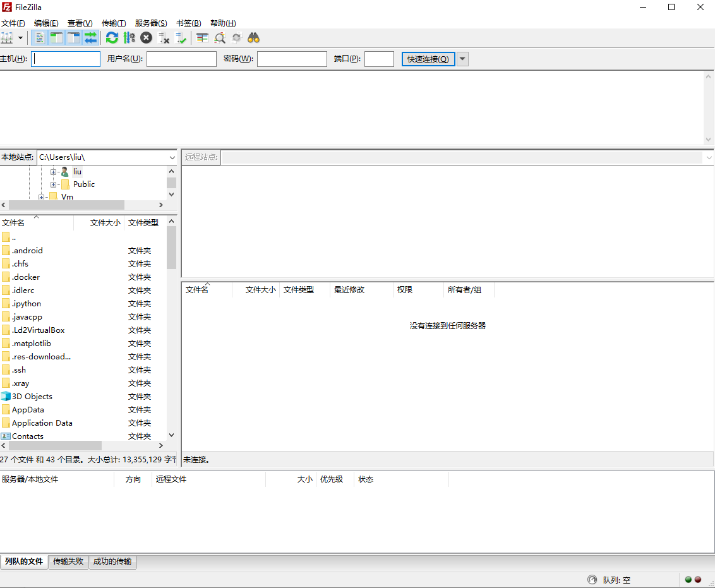Switch to the 传输失败 tab
Screen dimensions: 715x588
pyautogui.click(x=68, y=561)
